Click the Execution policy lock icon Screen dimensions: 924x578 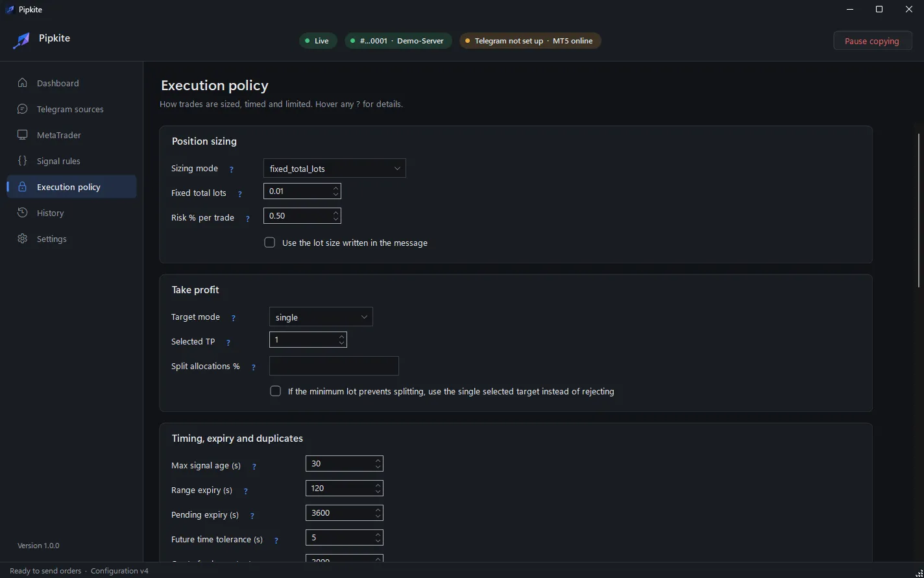(x=23, y=187)
